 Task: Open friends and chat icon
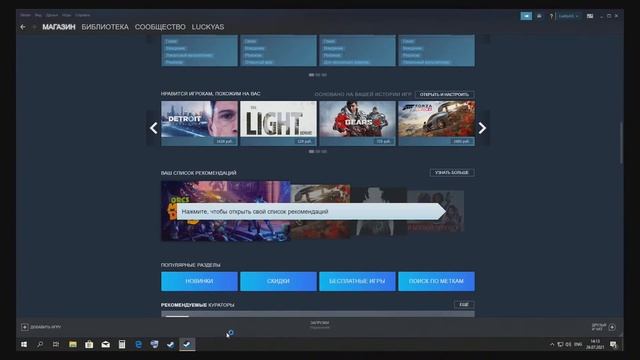point(612,327)
